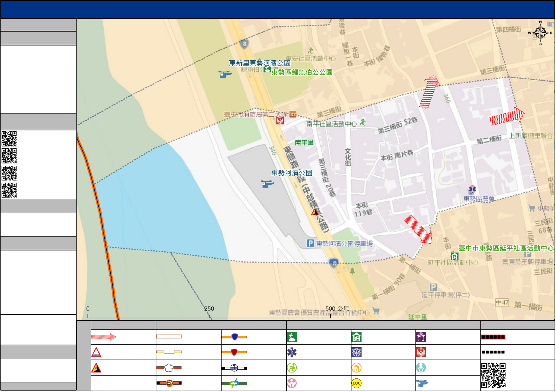Click the blue shield road legend symbol
Image resolution: width=556 pixels, height=392 pixels.
coord(234,337)
